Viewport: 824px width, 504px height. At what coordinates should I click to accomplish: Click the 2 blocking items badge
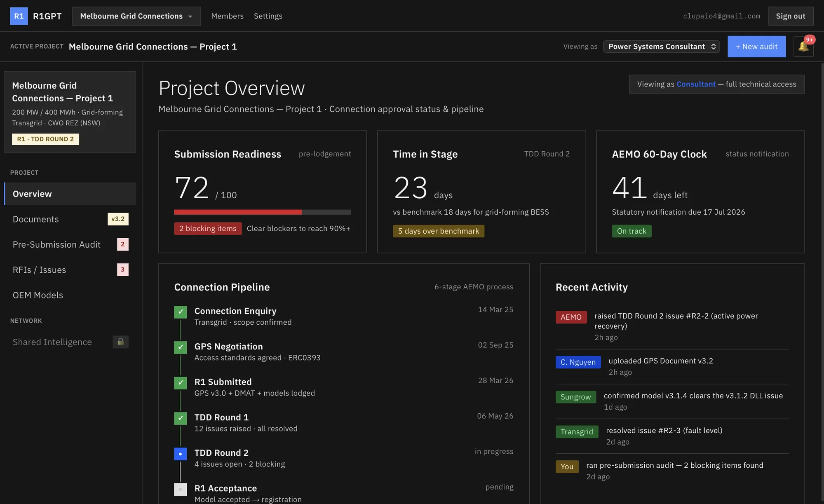pyautogui.click(x=208, y=228)
